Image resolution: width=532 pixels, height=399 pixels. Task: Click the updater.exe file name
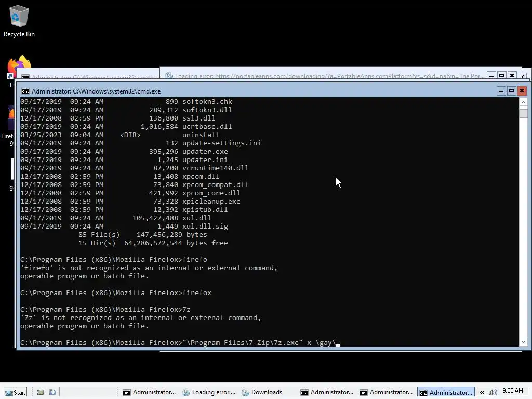pyautogui.click(x=205, y=151)
